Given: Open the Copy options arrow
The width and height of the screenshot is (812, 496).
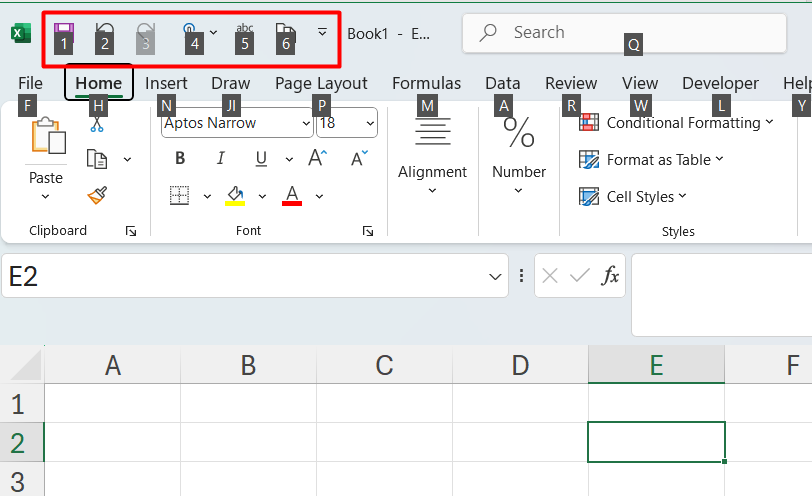Looking at the screenshot, I should 127,159.
